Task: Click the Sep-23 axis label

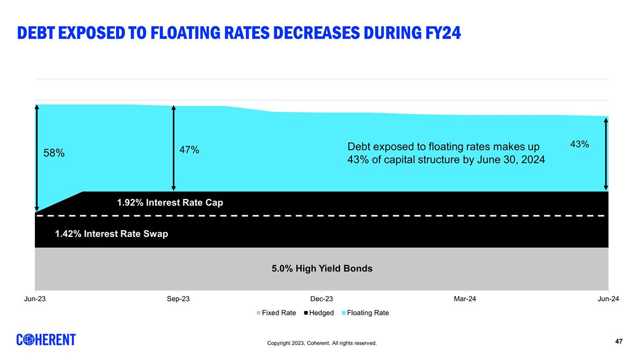Action: point(178,299)
